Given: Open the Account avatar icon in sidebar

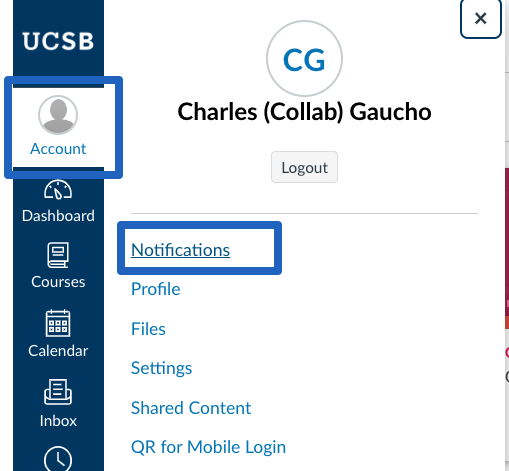Looking at the screenshot, I should click(58, 115).
